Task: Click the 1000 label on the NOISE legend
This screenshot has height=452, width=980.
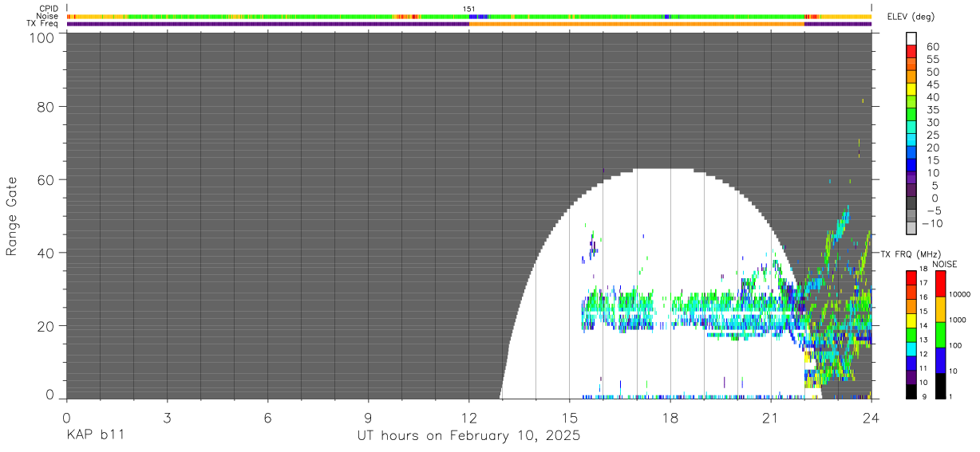Action: (x=958, y=321)
